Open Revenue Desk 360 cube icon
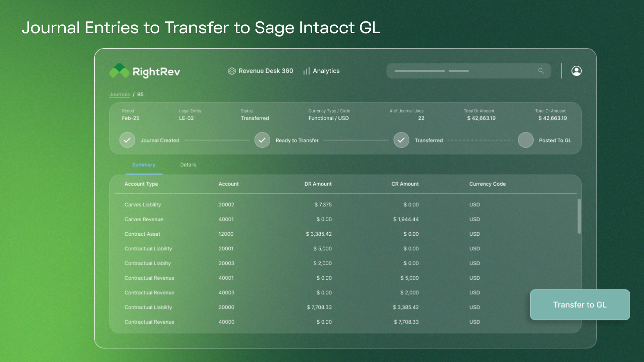This screenshot has height=362, width=644. coord(232,71)
